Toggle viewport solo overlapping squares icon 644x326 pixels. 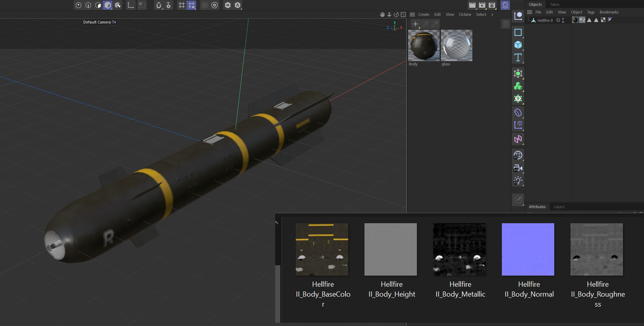pos(142,5)
